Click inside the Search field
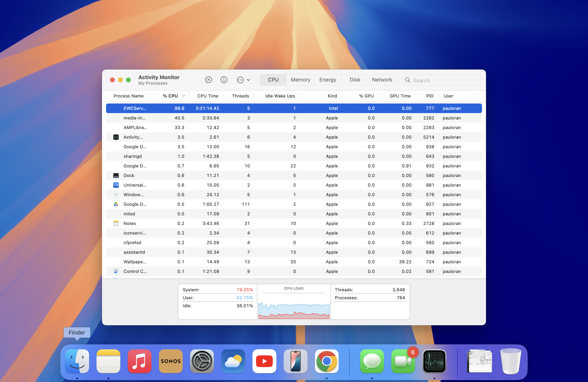Viewport: 588px width, 382px height. coord(441,80)
